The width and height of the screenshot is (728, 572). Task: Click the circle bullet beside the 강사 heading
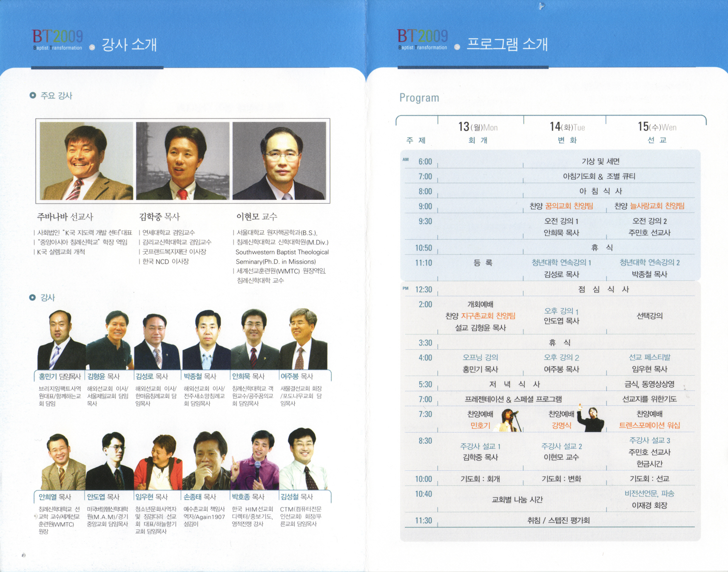(32, 297)
